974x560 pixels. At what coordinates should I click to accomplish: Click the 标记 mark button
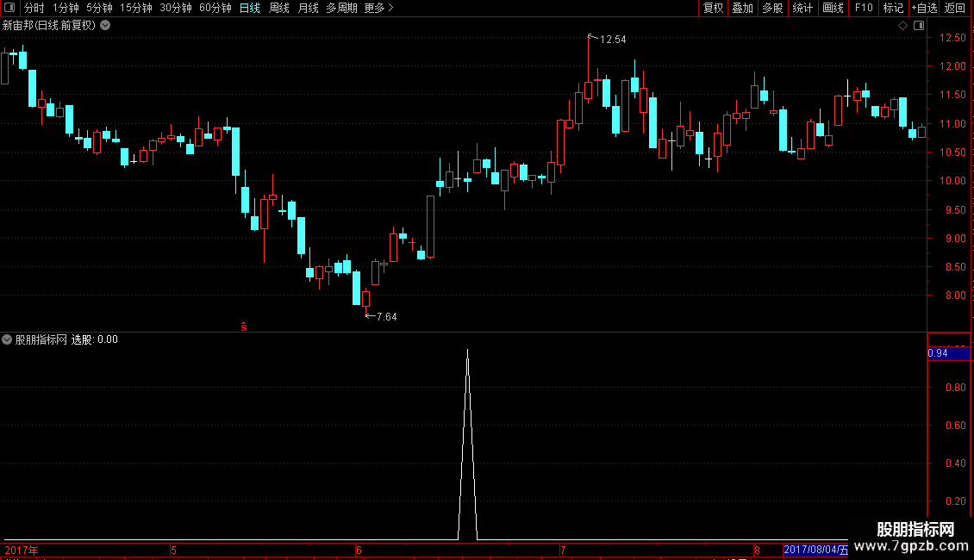tap(893, 8)
